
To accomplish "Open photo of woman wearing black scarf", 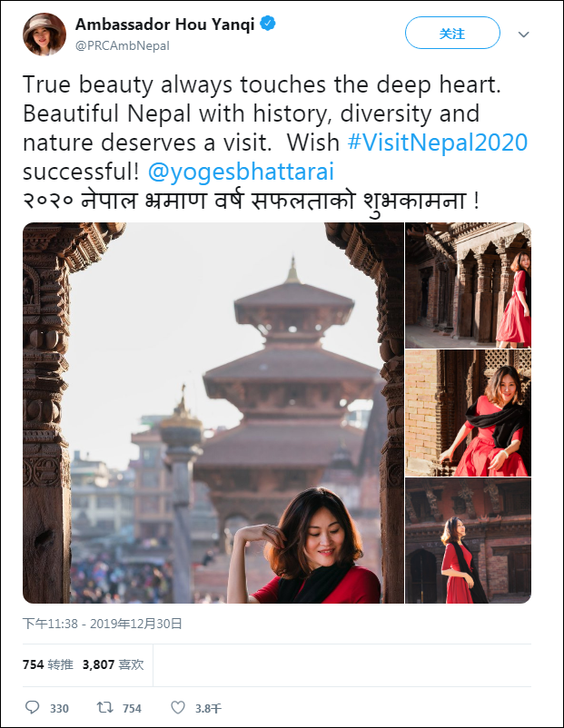I will click(468, 413).
